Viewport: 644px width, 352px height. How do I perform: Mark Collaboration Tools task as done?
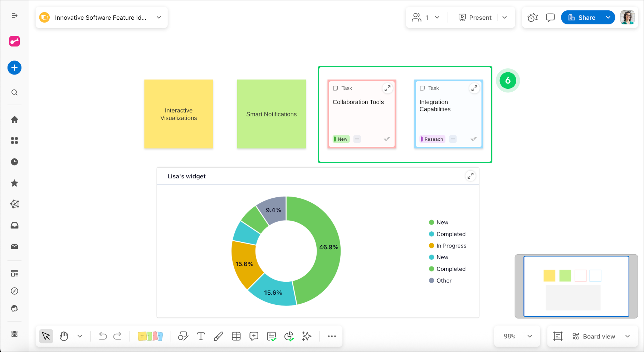point(387,139)
